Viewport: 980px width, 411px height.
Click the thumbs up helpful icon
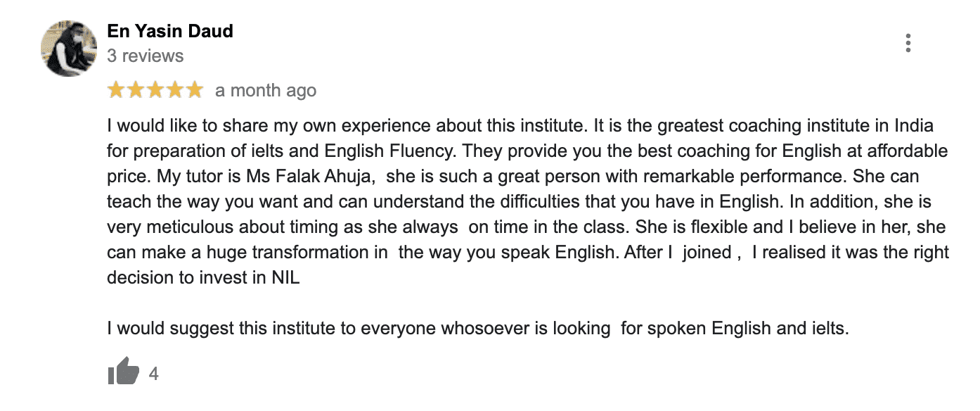(x=123, y=372)
